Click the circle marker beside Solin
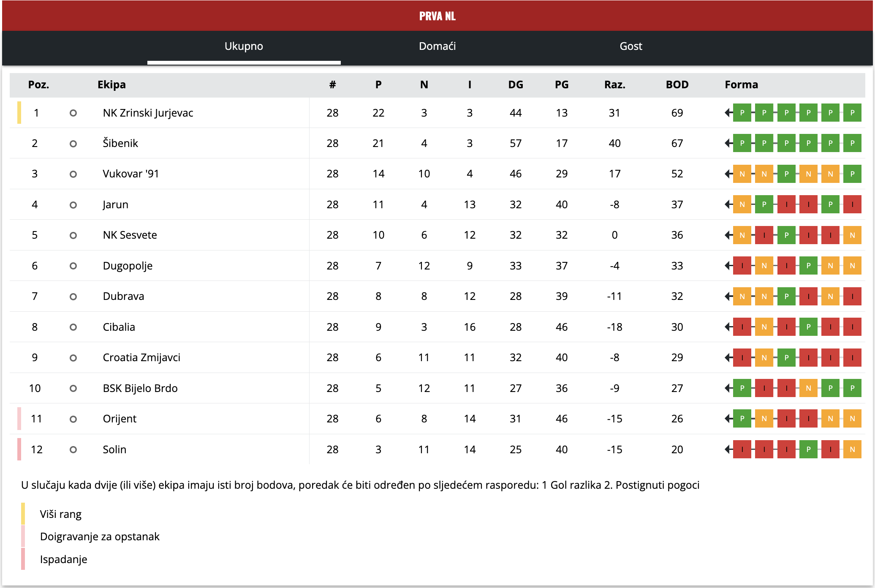This screenshot has width=875, height=588. pyautogui.click(x=73, y=449)
